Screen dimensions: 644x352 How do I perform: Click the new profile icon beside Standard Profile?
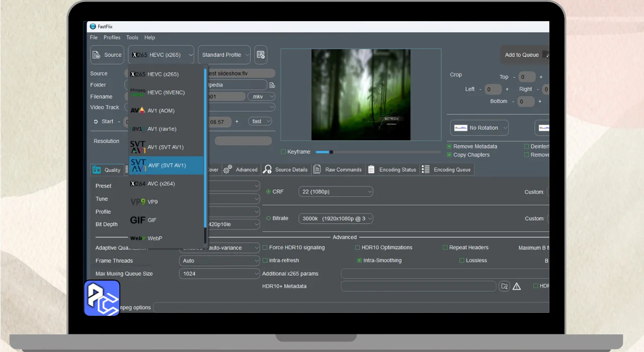tap(261, 55)
